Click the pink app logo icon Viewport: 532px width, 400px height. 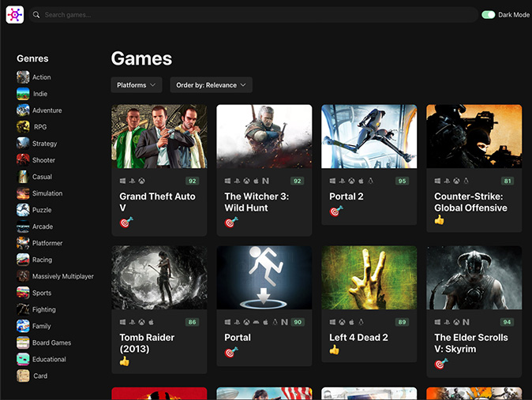[15, 14]
